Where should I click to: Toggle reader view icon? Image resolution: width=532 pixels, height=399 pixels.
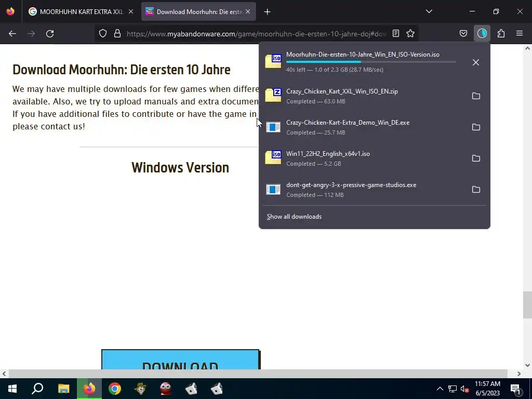[x=395, y=33]
